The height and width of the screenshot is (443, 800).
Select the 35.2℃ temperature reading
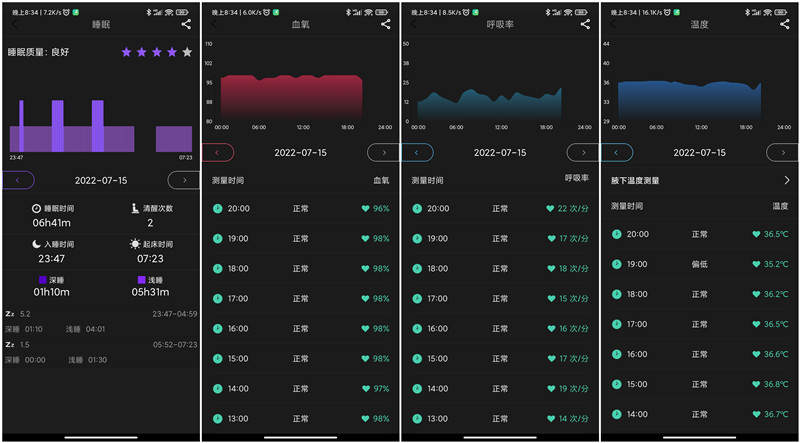tap(776, 264)
